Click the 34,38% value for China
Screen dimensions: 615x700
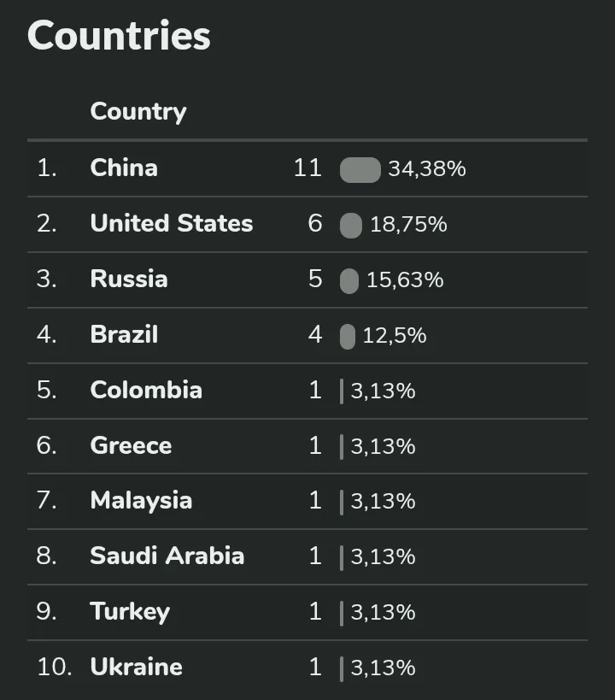point(427,169)
